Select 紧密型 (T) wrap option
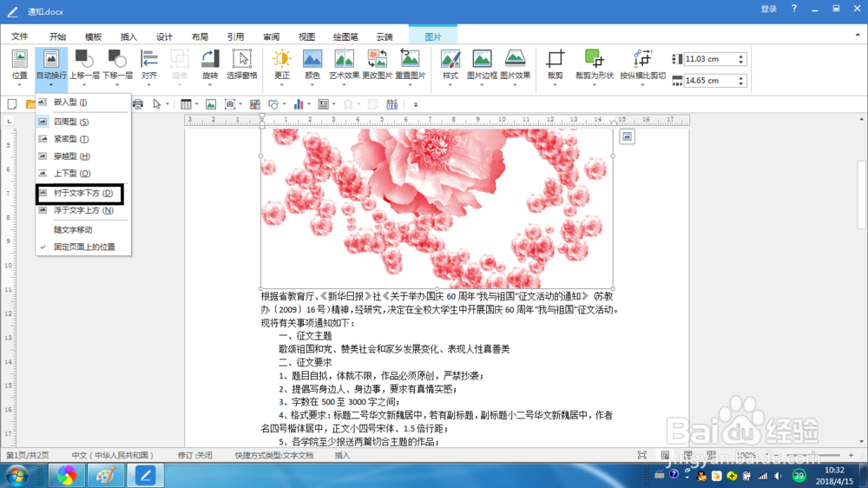Viewport: 868px width, 488px height. 83,139
